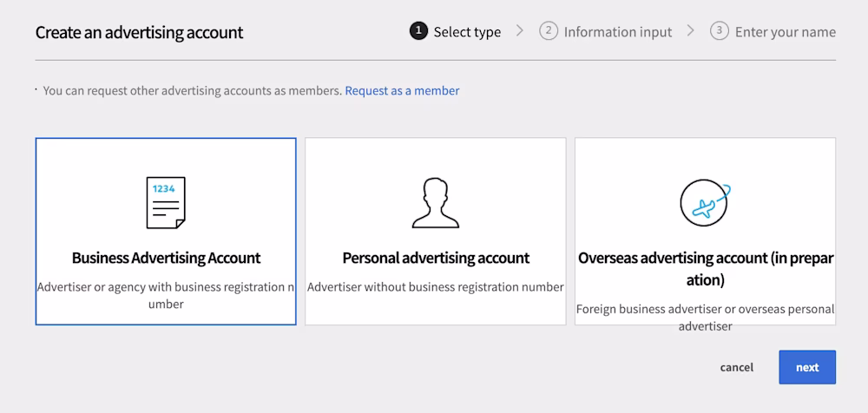Select the Overseas advertising account title
The height and width of the screenshot is (413, 868).
(x=705, y=269)
